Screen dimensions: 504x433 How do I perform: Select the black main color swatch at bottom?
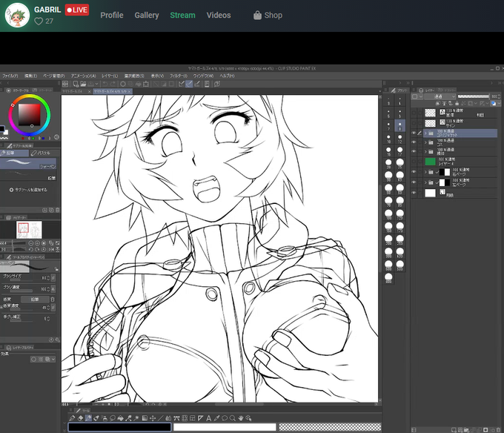(x=119, y=427)
